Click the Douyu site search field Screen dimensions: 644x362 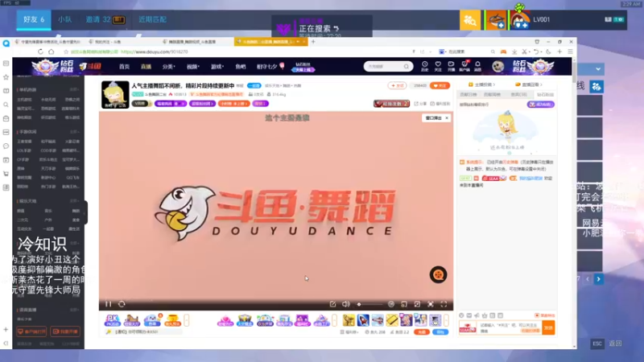[384, 67]
